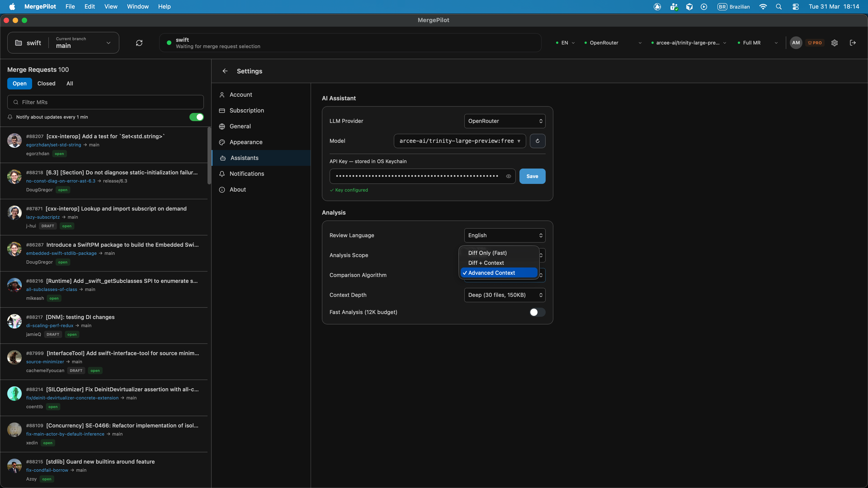Open the no-const-diag-on-error-ast-6.3 branch link
868x488 pixels.
click(x=61, y=181)
